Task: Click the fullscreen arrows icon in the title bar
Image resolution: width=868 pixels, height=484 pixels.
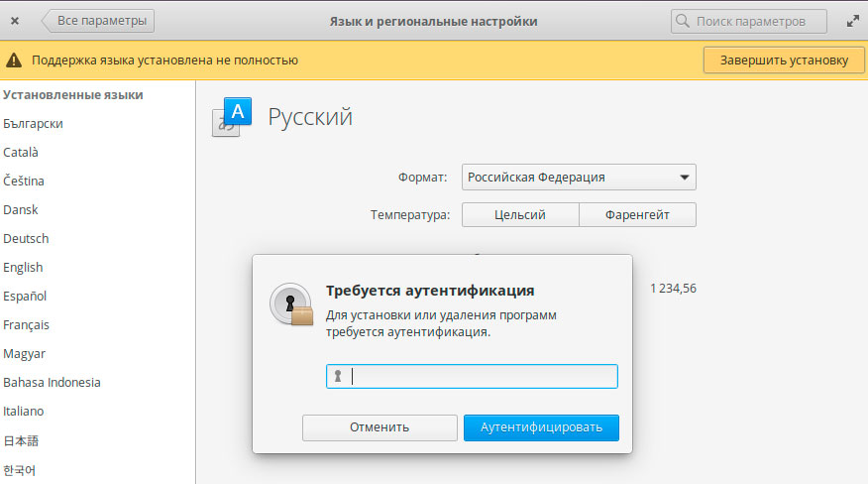Action: (x=852, y=20)
